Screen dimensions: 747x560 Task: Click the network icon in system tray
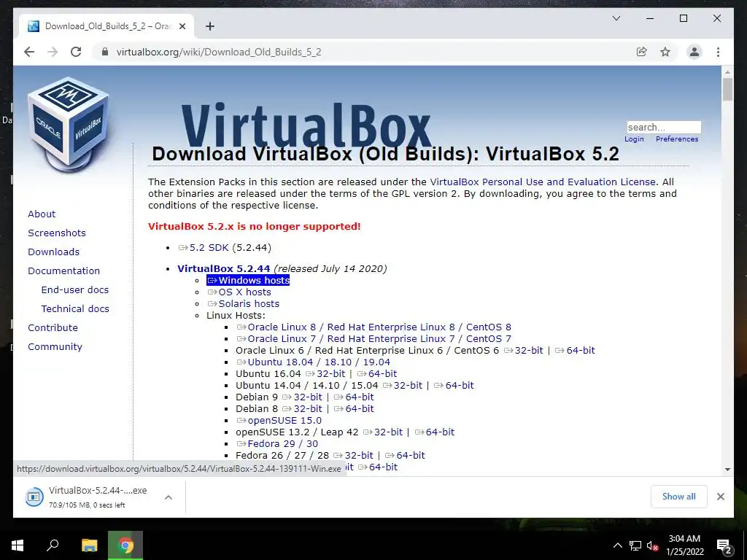(x=635, y=545)
